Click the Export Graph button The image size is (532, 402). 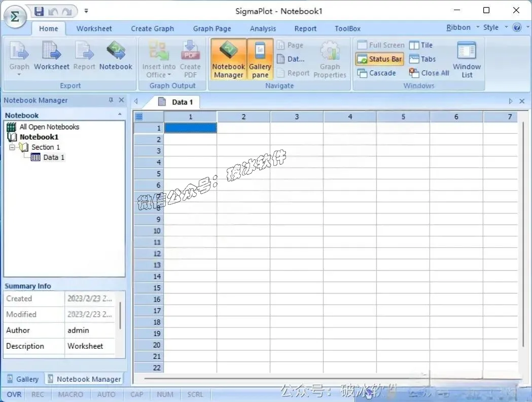click(19, 58)
